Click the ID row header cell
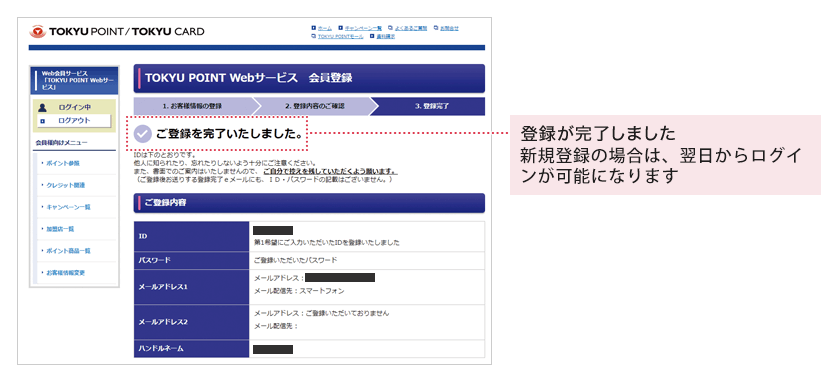 click(x=192, y=236)
